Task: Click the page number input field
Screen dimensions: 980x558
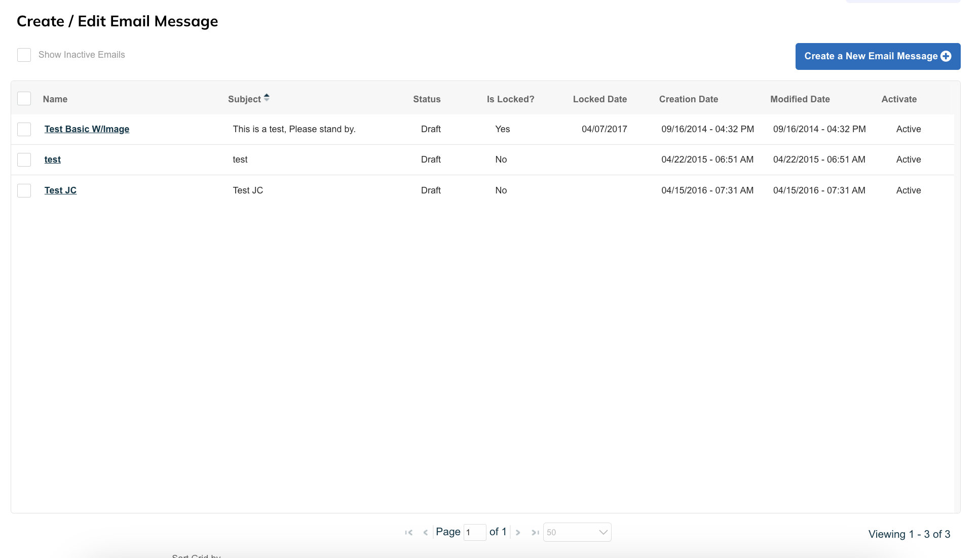Action: pos(475,532)
